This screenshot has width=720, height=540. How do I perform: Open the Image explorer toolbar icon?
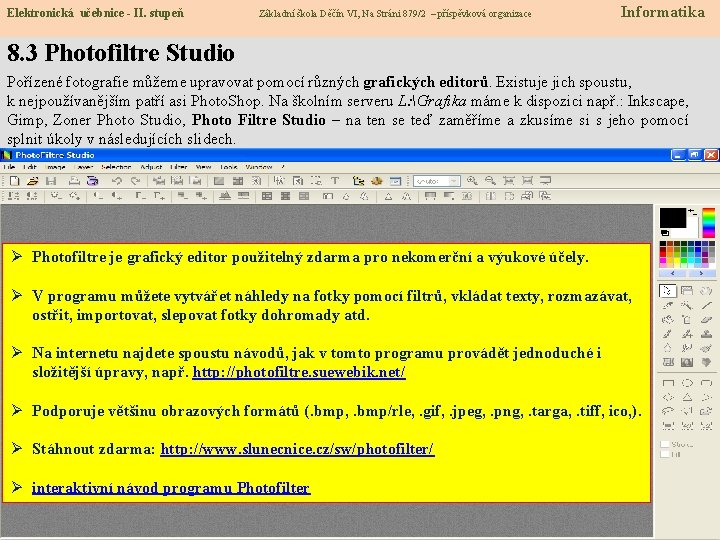(x=358, y=181)
